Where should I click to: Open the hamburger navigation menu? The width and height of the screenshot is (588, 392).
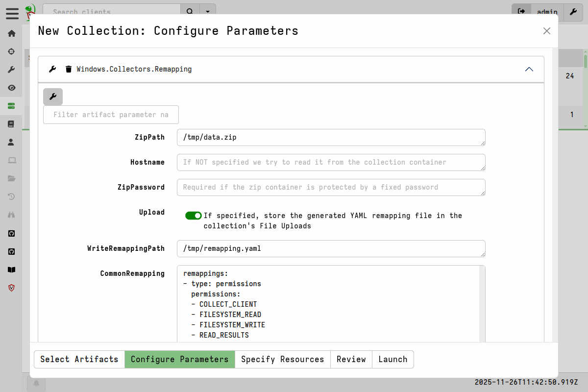coord(12,13)
